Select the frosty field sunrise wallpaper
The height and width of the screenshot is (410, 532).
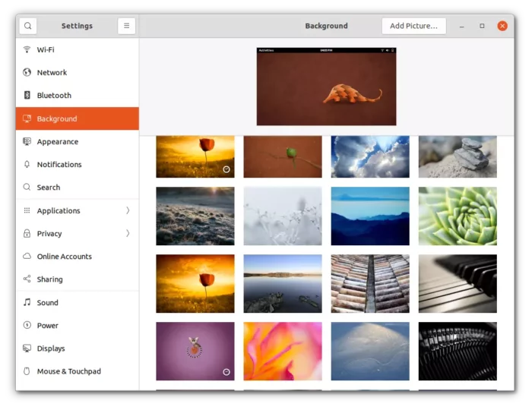click(195, 216)
